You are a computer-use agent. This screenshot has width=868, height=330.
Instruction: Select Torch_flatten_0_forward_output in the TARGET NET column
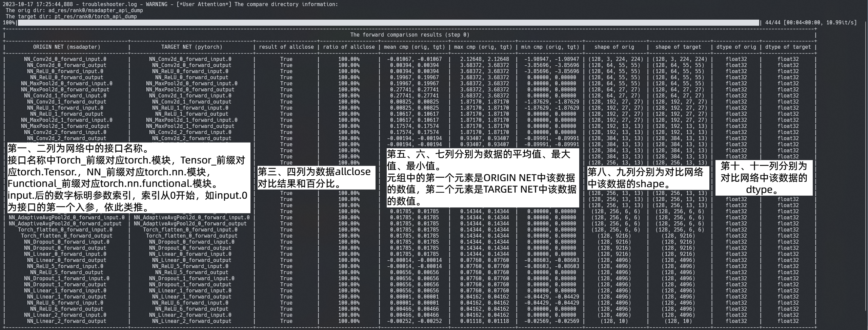click(x=192, y=236)
